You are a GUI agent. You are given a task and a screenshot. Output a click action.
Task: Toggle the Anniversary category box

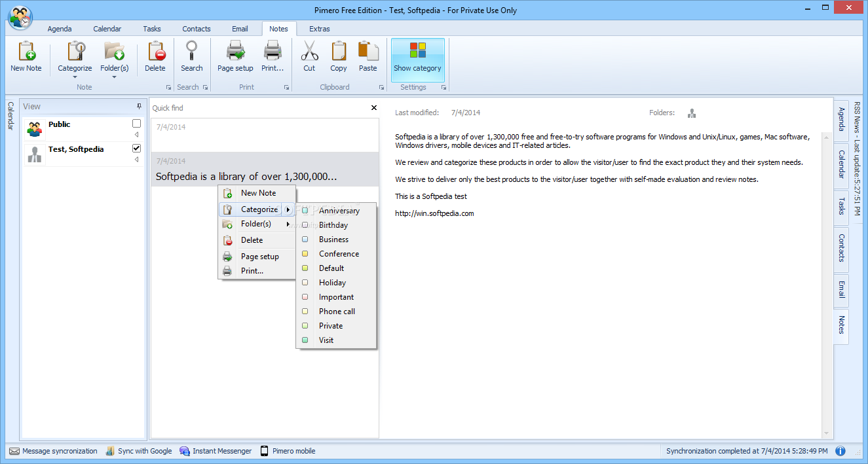pyautogui.click(x=305, y=211)
